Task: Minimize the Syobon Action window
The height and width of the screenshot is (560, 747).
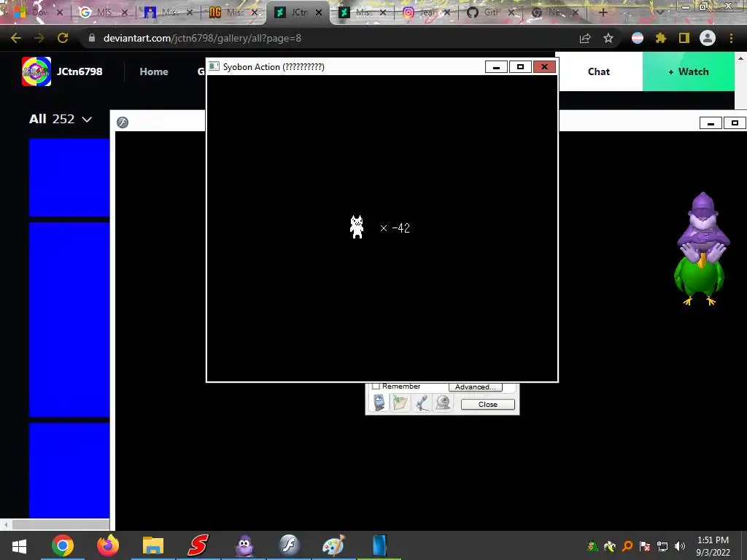Action: click(496, 67)
